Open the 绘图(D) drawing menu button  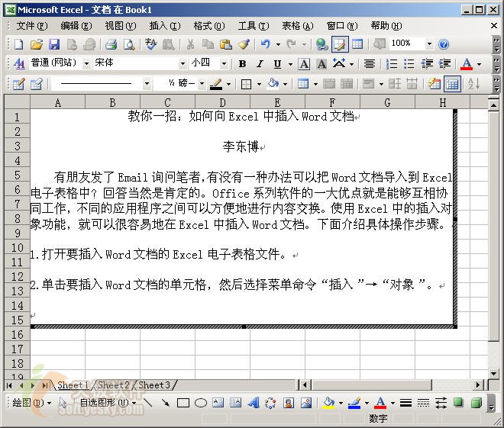tap(31, 403)
